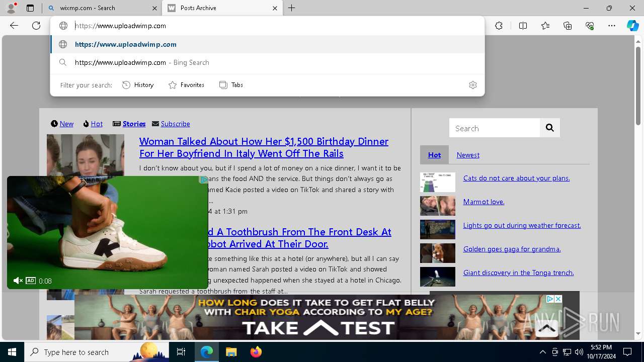Open Giant discovery in the Tonga trench
This screenshot has width=644, height=362.
[518, 273]
